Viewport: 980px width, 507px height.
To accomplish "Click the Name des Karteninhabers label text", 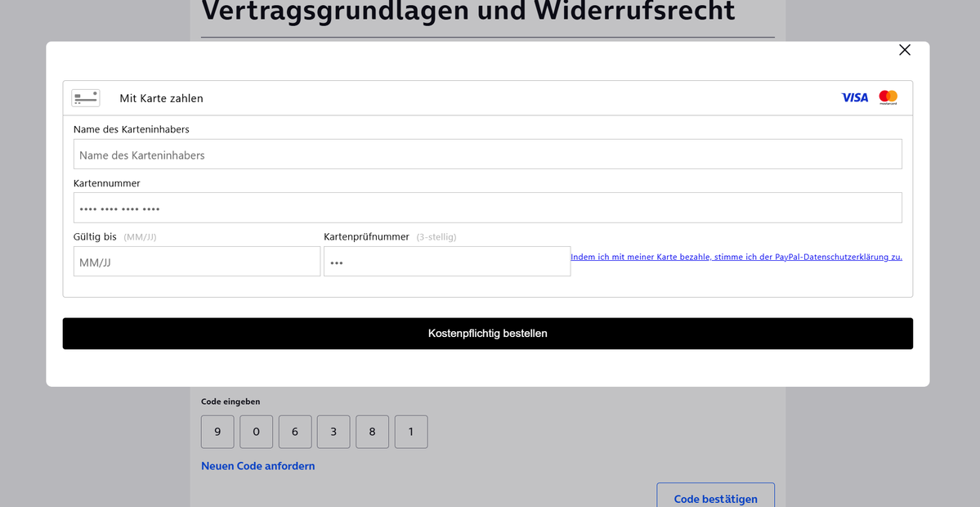I will [x=132, y=129].
